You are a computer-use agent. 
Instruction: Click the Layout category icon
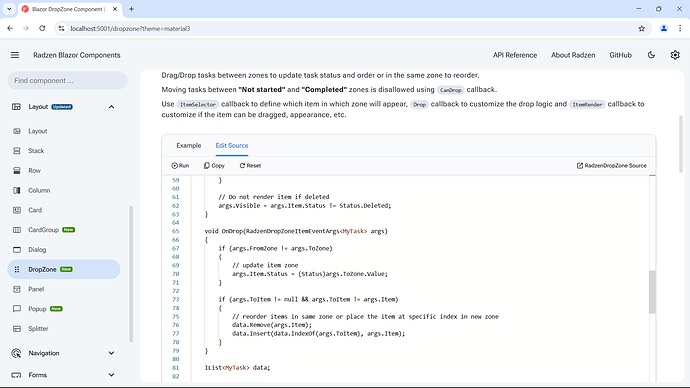(x=16, y=107)
